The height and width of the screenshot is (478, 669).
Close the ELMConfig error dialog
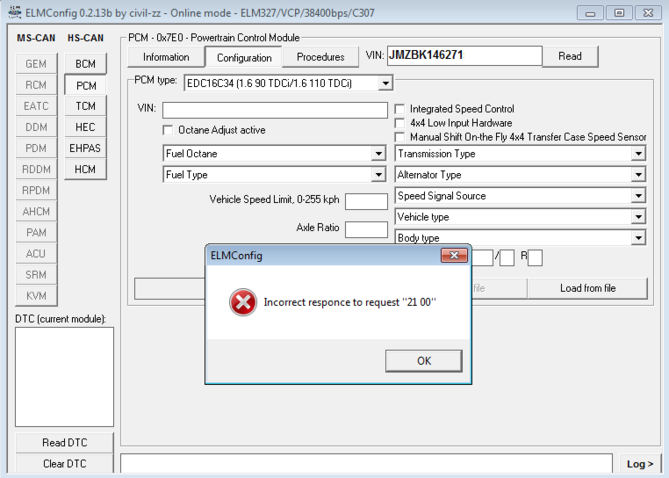click(454, 255)
